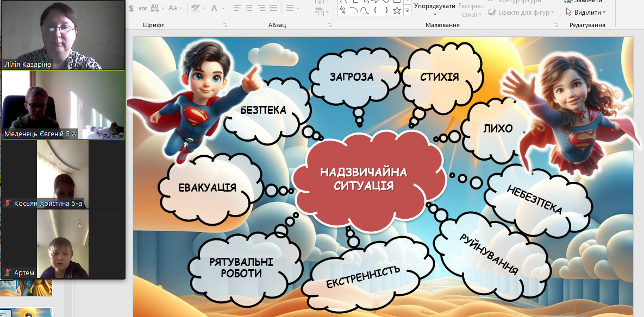Select the five-point star shape
This screenshot has width=644, height=317.
pos(397,11)
